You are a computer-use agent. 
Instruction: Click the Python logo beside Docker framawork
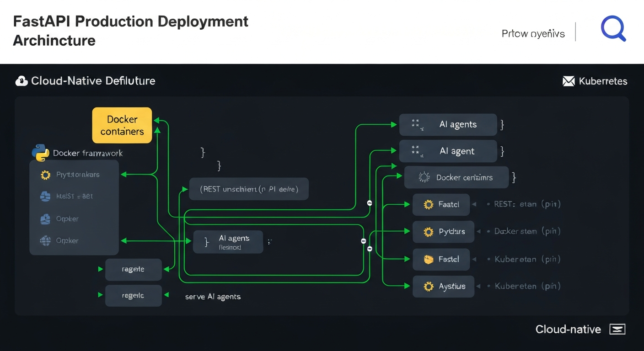coord(41,153)
